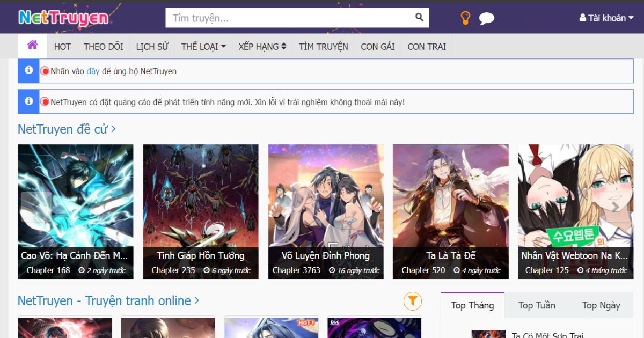Click the Tìm truyện search field
644x338 pixels.
pos(290,18)
